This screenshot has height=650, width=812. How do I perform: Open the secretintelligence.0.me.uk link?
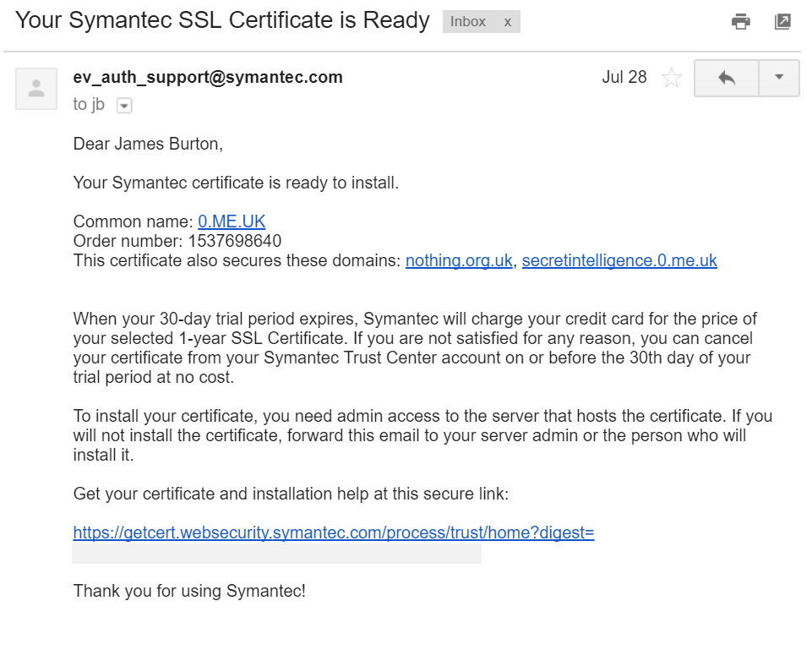coord(619,260)
